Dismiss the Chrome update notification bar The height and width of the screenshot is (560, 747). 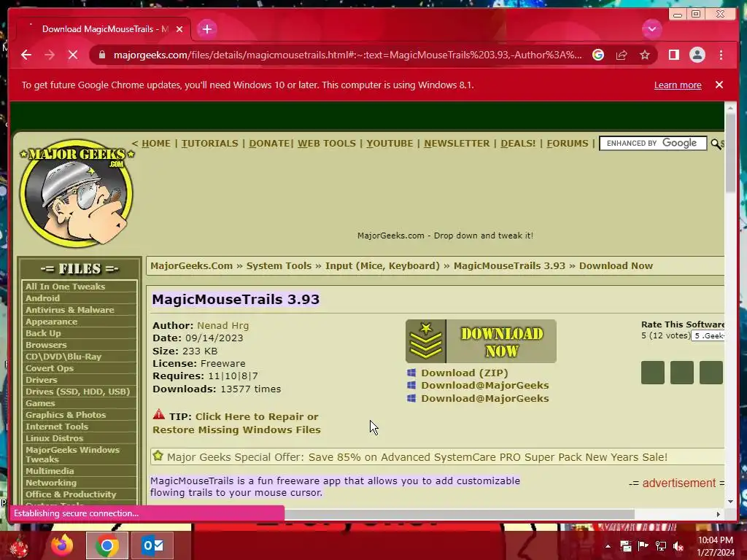point(719,85)
